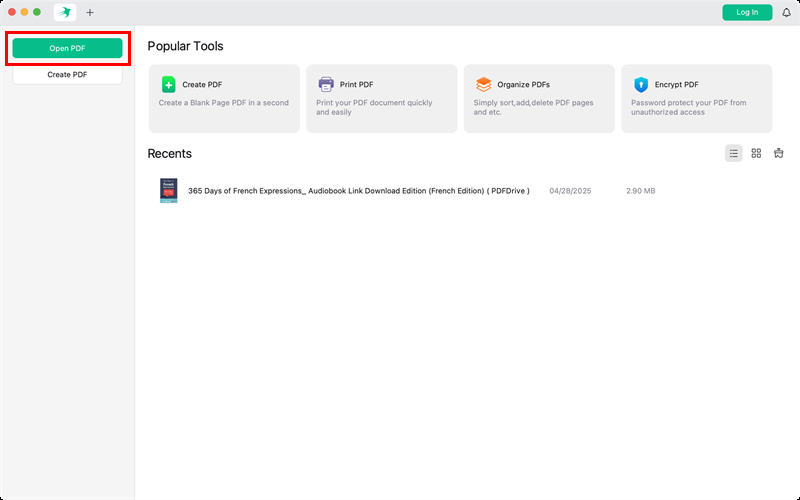Select the 365 Days of French Expressions filename
The width and height of the screenshot is (800, 500).
tap(358, 191)
